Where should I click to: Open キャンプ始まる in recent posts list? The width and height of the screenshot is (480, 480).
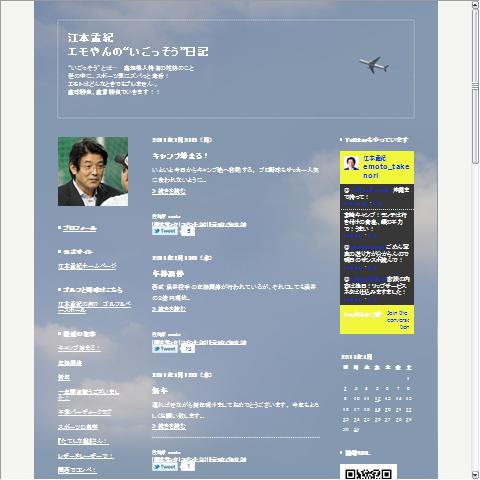coord(79,348)
